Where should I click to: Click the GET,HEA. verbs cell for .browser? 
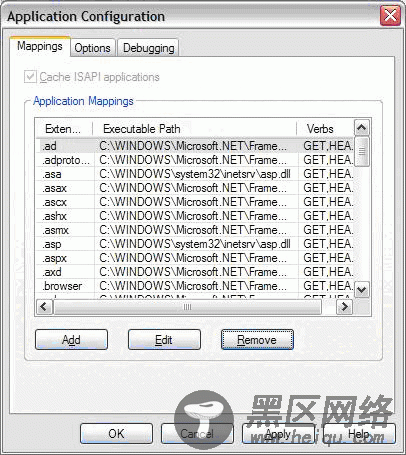328,286
